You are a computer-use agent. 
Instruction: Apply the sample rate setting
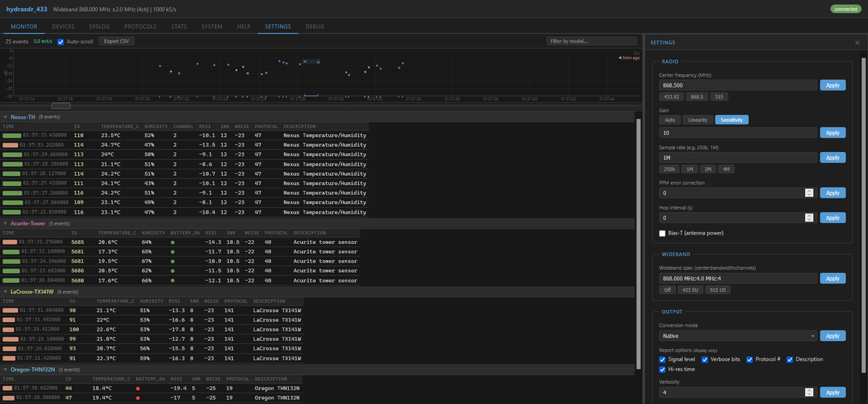coord(833,158)
